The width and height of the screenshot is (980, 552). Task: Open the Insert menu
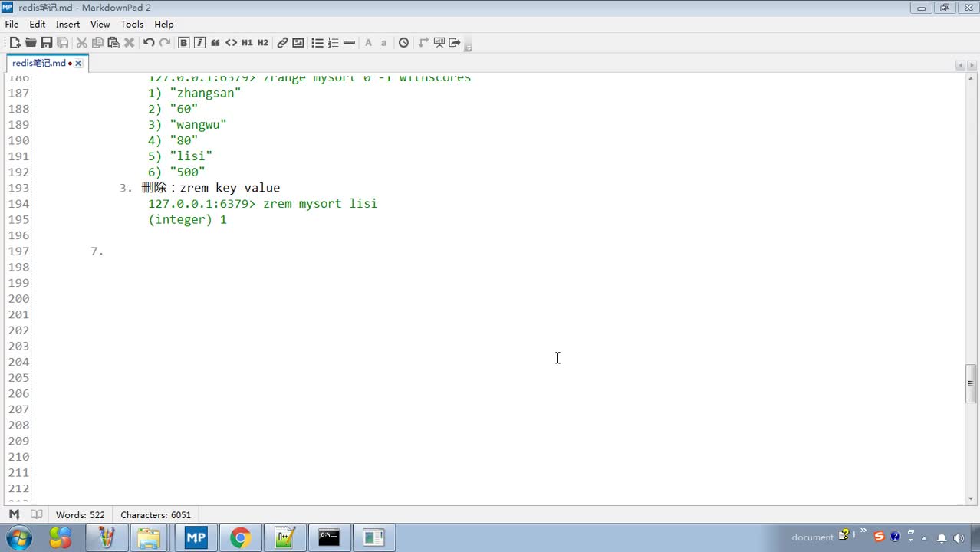(67, 24)
